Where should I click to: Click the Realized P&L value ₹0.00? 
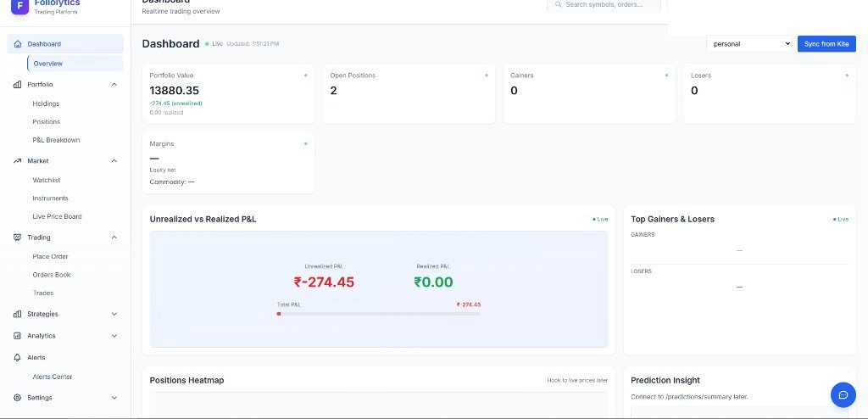tap(433, 282)
